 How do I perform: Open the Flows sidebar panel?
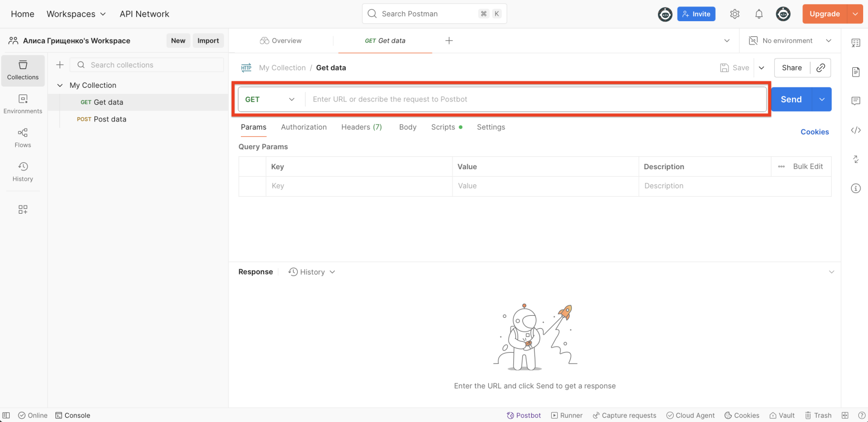(23, 138)
